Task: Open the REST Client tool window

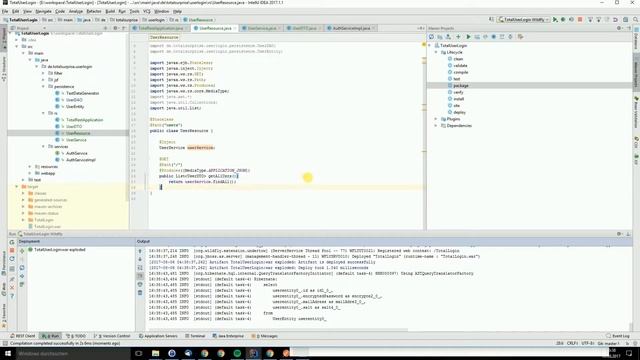Action: coord(23,336)
